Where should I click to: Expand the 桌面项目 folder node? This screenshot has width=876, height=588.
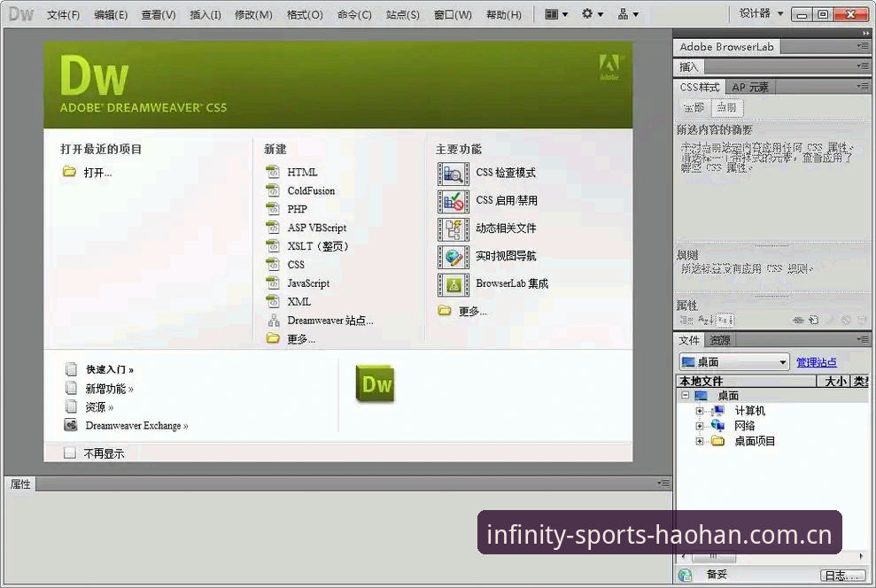click(700, 441)
